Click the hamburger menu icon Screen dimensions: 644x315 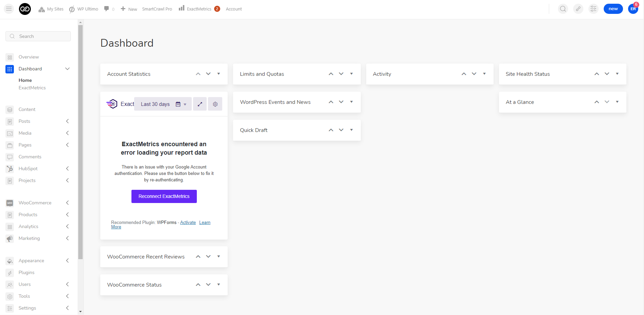click(x=9, y=9)
